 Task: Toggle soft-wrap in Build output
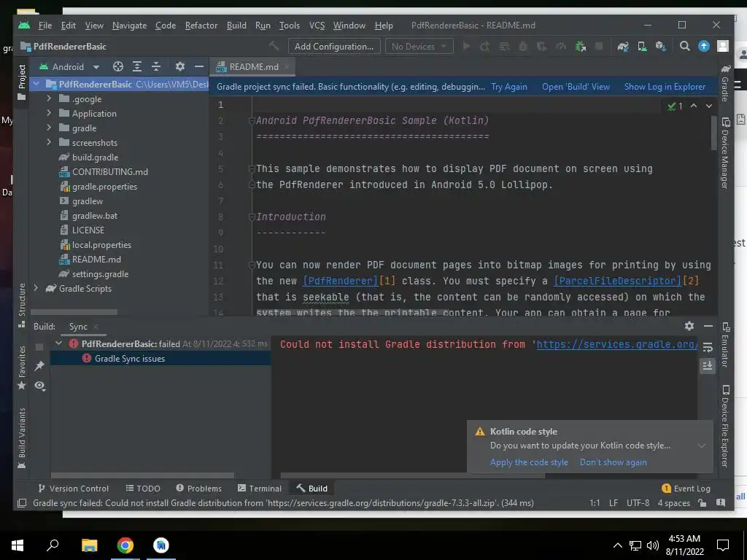point(708,348)
